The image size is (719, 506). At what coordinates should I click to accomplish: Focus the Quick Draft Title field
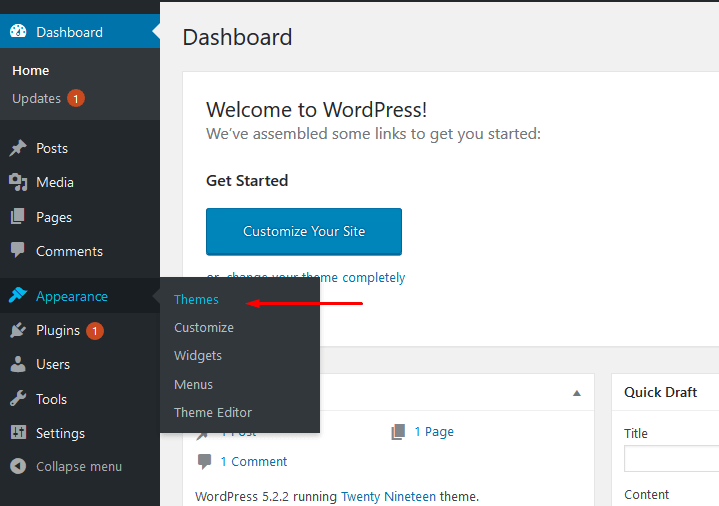coord(671,458)
